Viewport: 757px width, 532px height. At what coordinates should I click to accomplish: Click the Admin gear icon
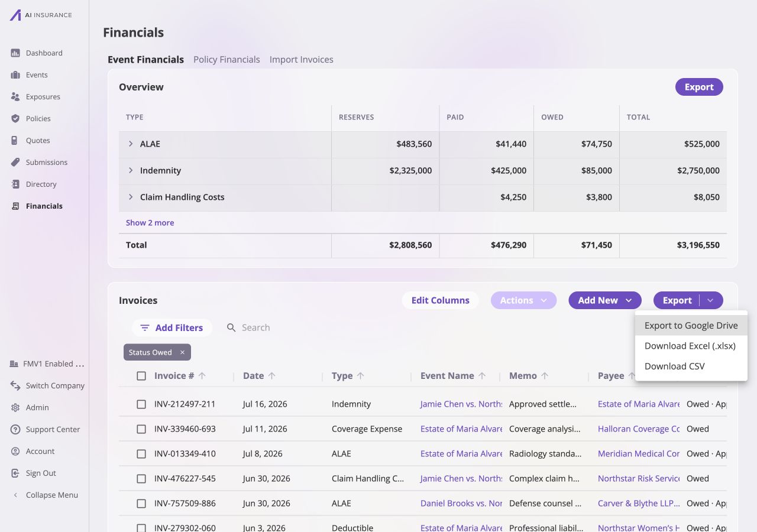pyautogui.click(x=15, y=408)
